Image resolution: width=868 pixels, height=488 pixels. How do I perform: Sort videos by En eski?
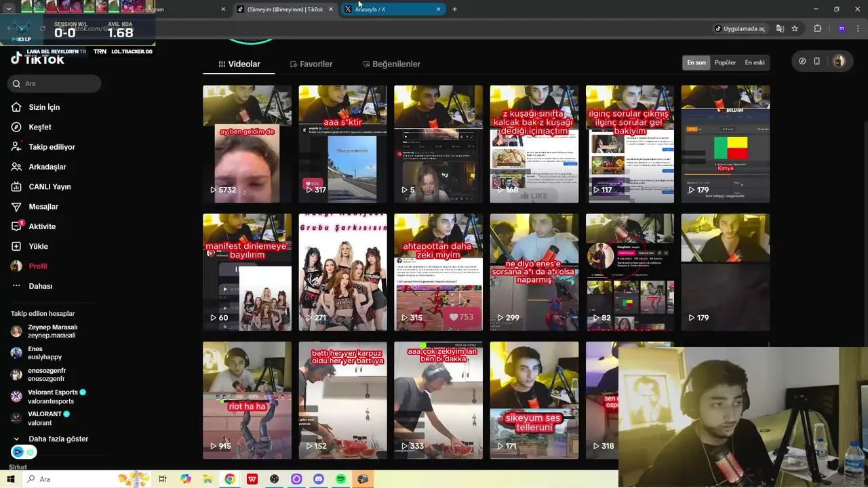click(755, 62)
